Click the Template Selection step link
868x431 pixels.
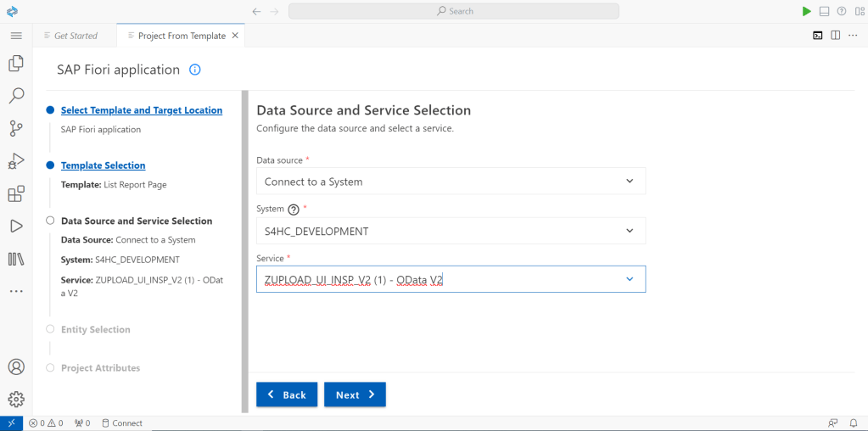pos(103,165)
